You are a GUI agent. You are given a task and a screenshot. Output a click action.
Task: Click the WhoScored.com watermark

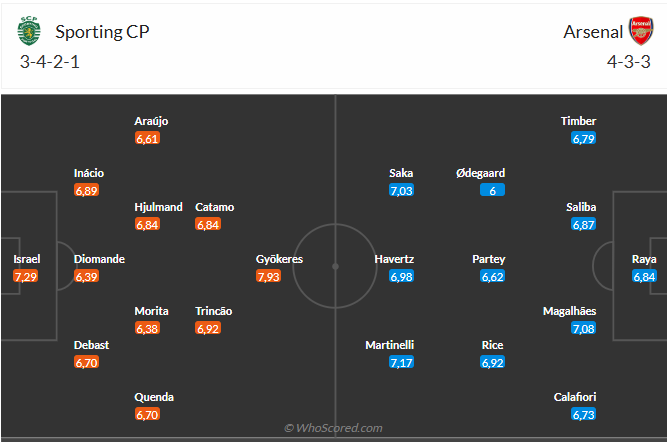333,428
